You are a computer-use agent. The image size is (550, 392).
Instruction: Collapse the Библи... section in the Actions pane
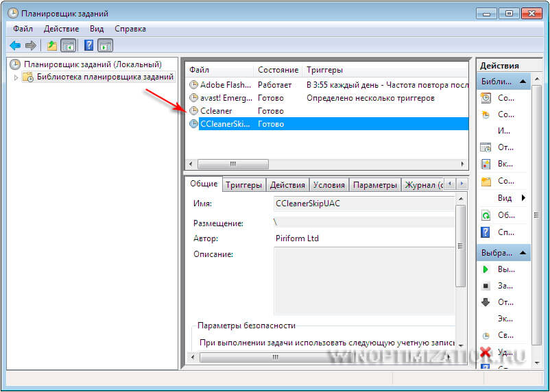point(523,82)
